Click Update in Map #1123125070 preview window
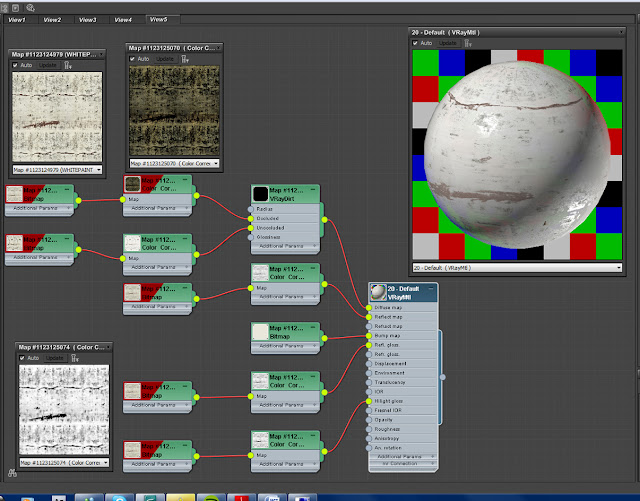Image resolution: width=640 pixels, height=501 pixels. (x=165, y=59)
